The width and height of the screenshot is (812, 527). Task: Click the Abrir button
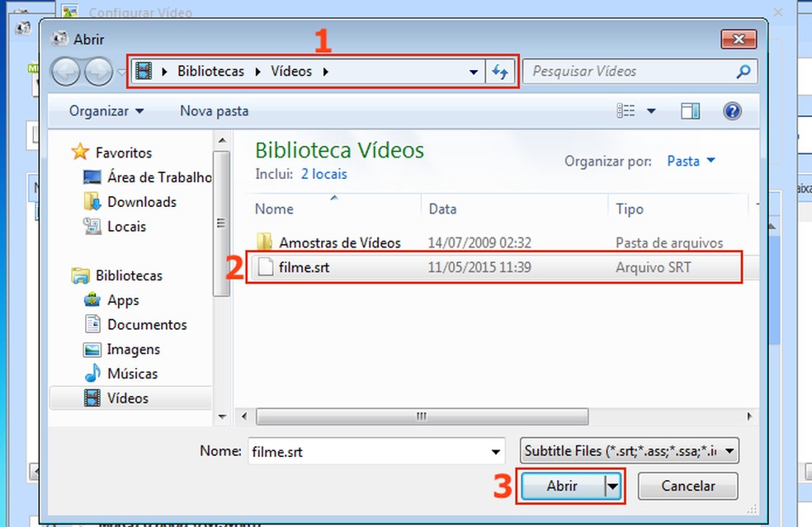(x=563, y=486)
